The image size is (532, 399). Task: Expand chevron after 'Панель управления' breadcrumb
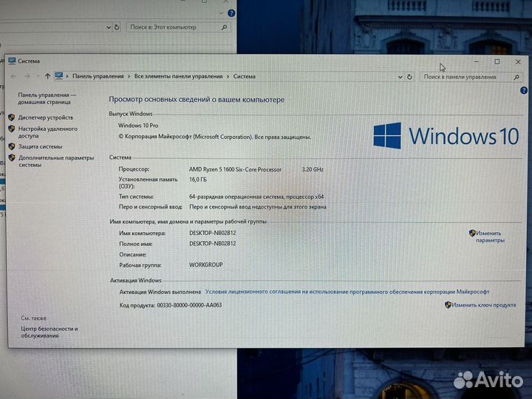coord(129,76)
